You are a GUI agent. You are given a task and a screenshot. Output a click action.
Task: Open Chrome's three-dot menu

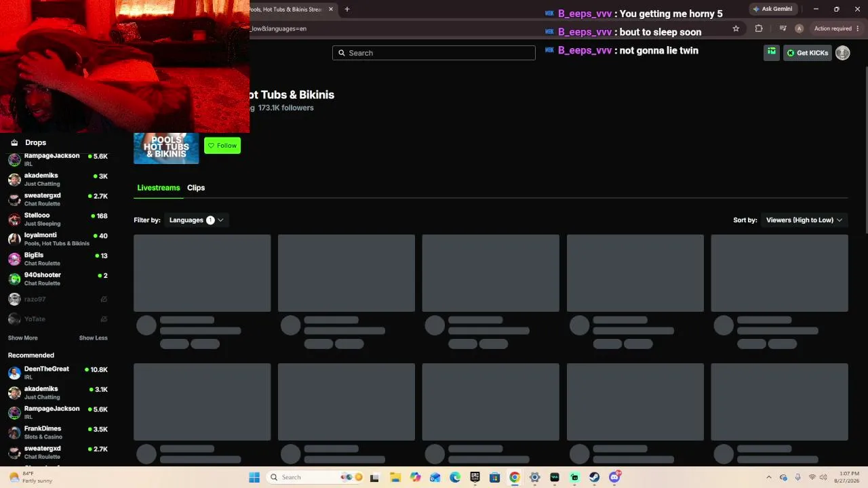tap(858, 28)
